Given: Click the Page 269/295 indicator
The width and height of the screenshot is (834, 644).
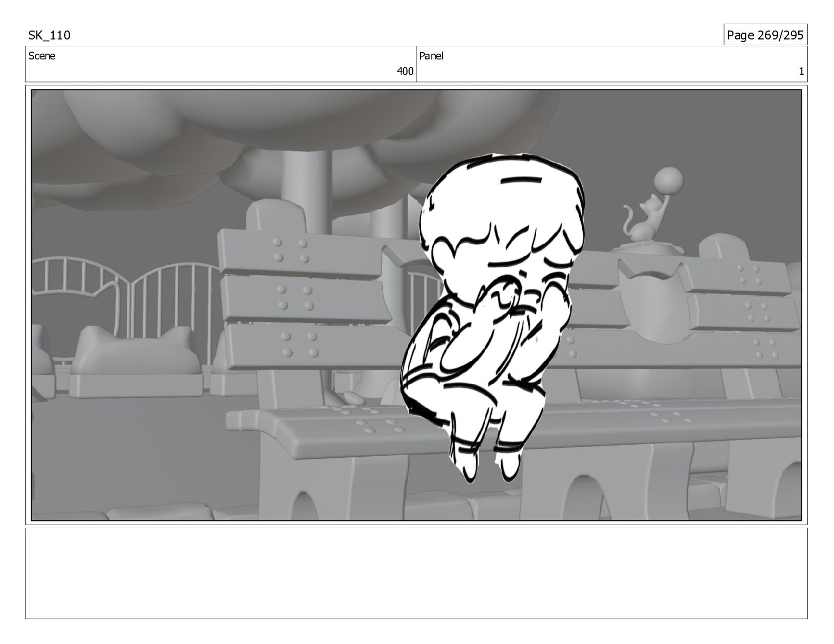Looking at the screenshot, I should click(x=765, y=35).
